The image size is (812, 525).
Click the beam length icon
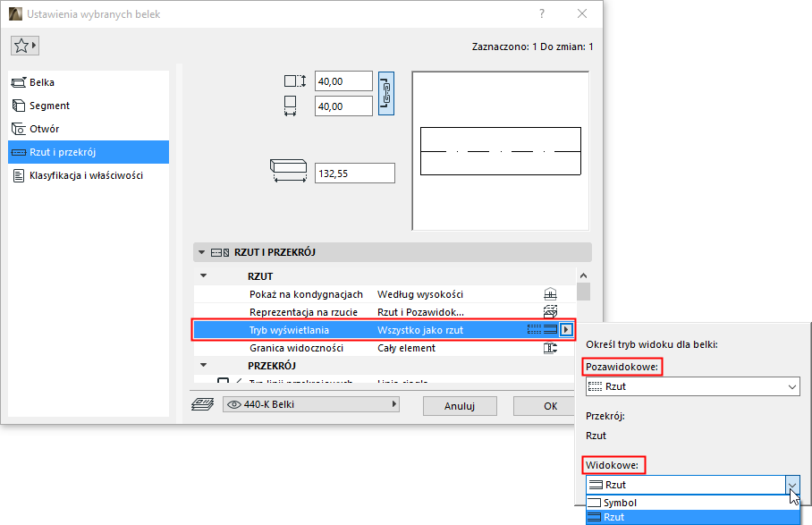click(289, 170)
